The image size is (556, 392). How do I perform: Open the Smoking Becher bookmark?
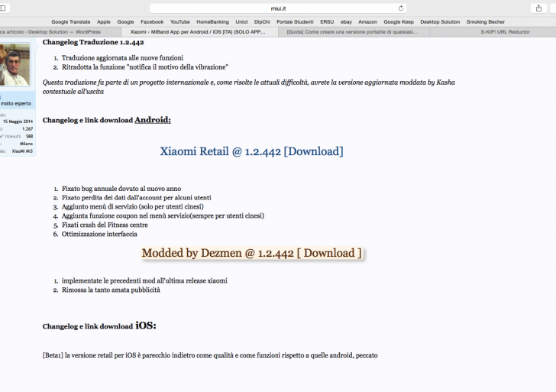pos(486,21)
